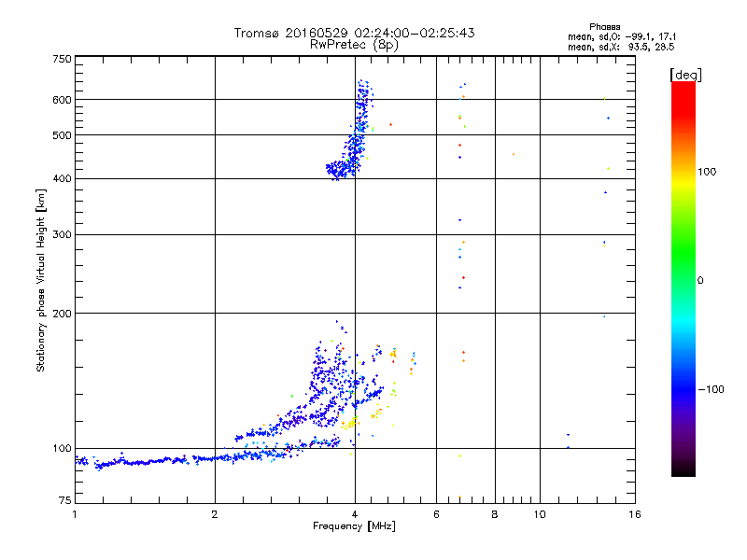This screenshot has width=747, height=560.
Task: Click the colorbar tick label '100'
Action: [x=707, y=172]
